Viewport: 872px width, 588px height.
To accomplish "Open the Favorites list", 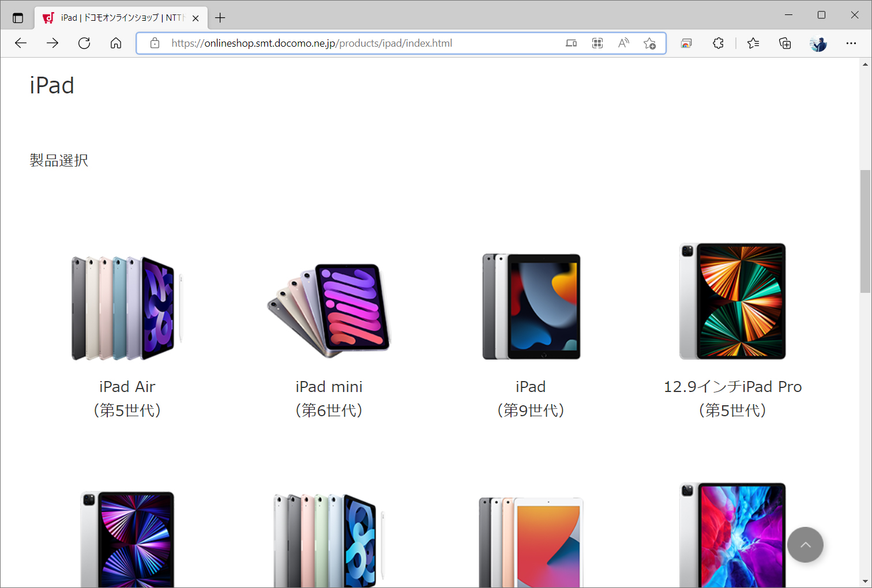I will point(753,43).
